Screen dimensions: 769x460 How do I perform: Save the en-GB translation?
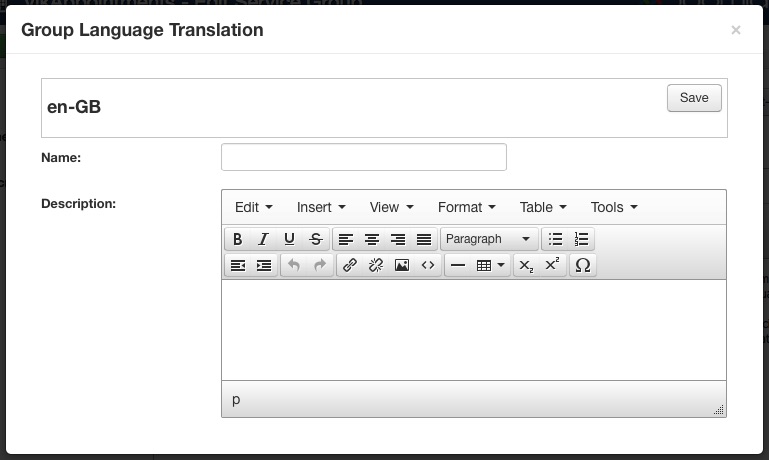694,98
